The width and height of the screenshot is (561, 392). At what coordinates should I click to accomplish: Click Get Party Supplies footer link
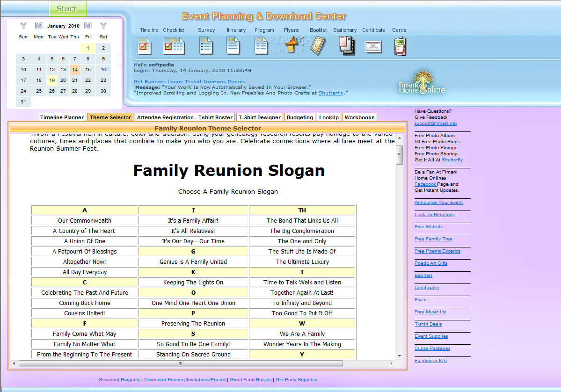pyautogui.click(x=296, y=380)
